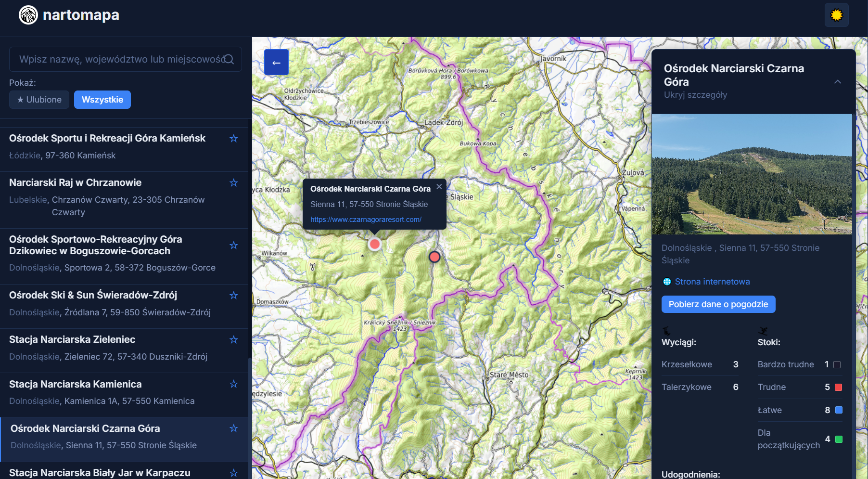Favorite Ośrodek Narciarski Czarna Góra in list
Image resolution: width=868 pixels, height=479 pixels.
234,428
